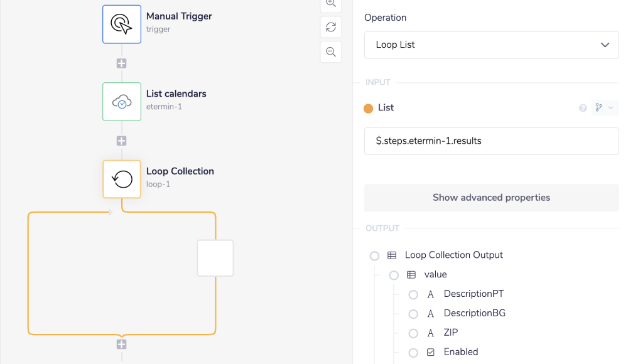Click the List input field
Image resolution: width=628 pixels, height=364 pixels.
[491, 141]
